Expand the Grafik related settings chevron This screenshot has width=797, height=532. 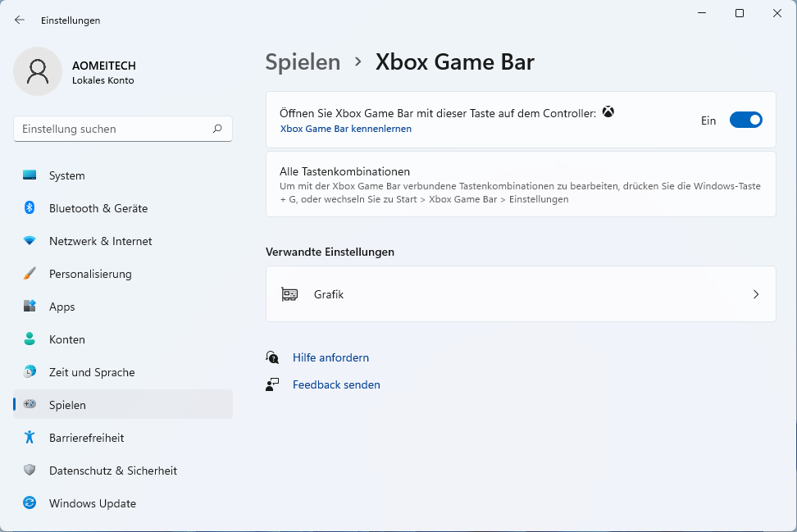tap(756, 294)
